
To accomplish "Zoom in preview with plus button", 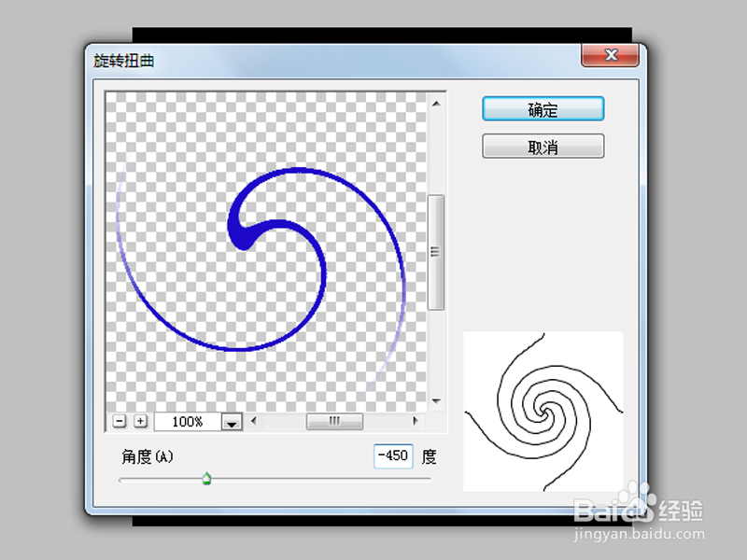I will click(141, 422).
